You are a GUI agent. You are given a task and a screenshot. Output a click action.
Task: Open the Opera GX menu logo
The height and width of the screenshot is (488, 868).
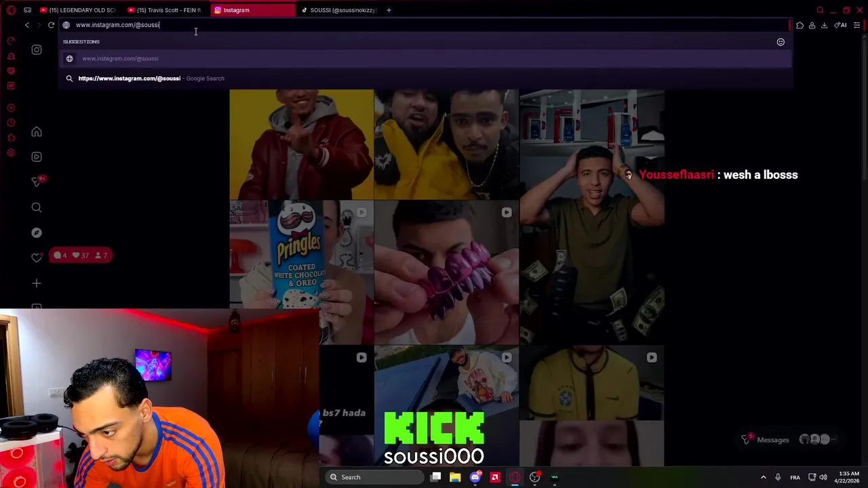tap(11, 10)
